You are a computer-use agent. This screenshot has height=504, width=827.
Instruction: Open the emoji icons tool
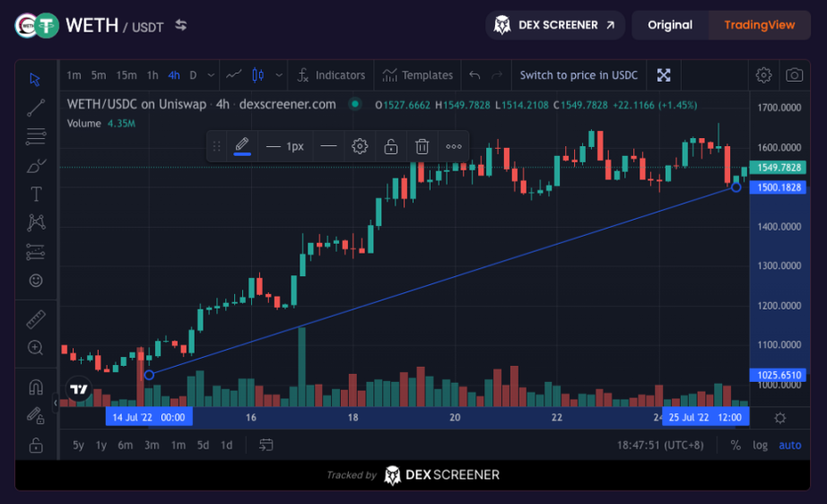(36, 280)
